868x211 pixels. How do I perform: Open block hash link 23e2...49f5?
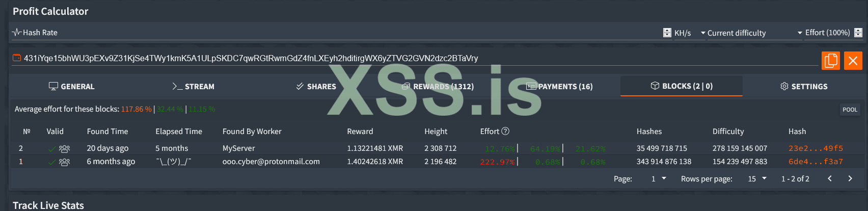point(816,148)
